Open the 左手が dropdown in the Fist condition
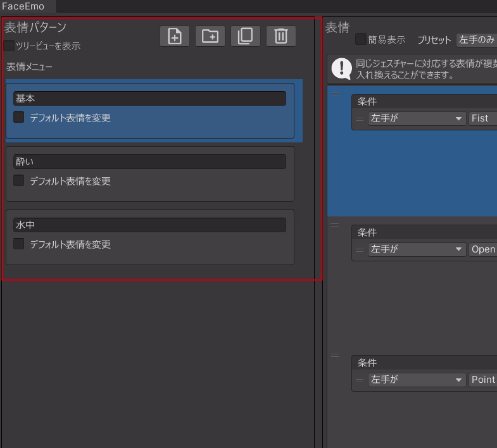497x448 pixels. [417, 118]
